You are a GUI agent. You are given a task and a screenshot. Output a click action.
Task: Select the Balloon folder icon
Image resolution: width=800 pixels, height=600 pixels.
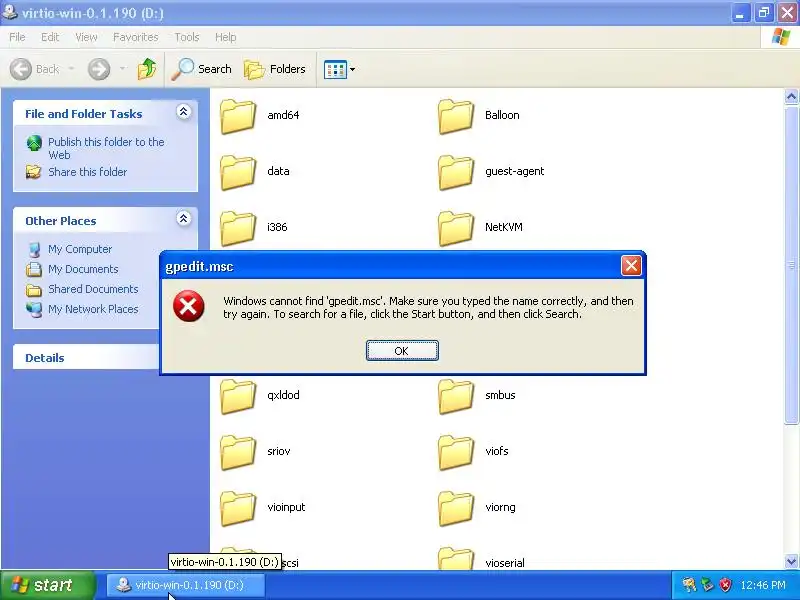[456, 116]
